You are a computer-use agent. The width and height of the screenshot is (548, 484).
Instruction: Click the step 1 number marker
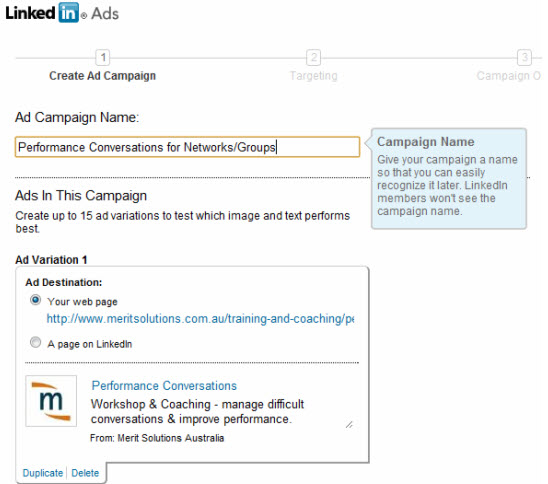(103, 57)
